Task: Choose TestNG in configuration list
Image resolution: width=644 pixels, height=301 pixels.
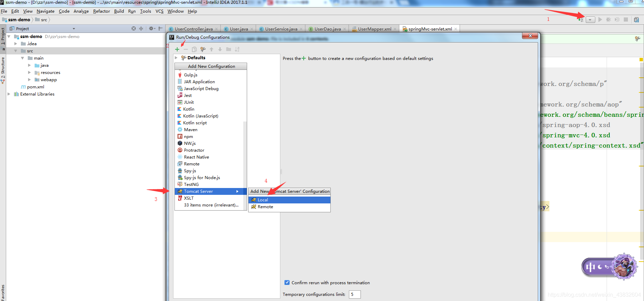Action: 209,185
